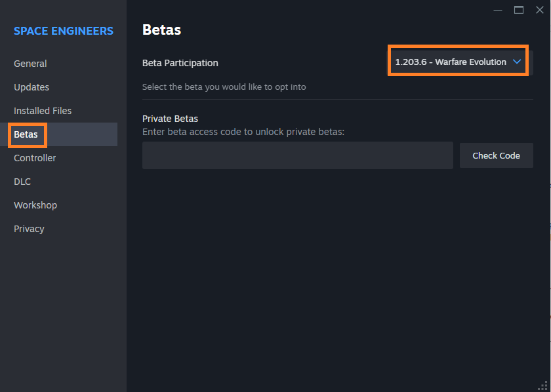Click the Betas page heading

coord(161,29)
